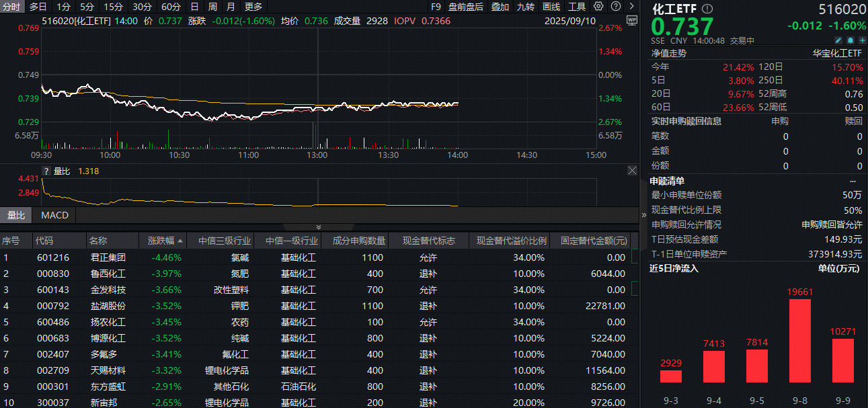The image size is (868, 408).
Task: Click the WP icon at chart top right
Action: [631, 20]
